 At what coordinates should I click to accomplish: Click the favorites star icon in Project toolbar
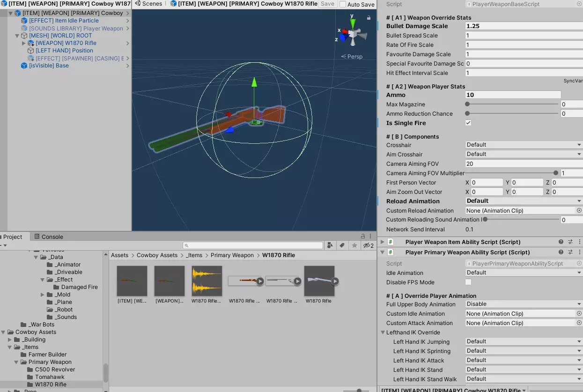pos(354,245)
